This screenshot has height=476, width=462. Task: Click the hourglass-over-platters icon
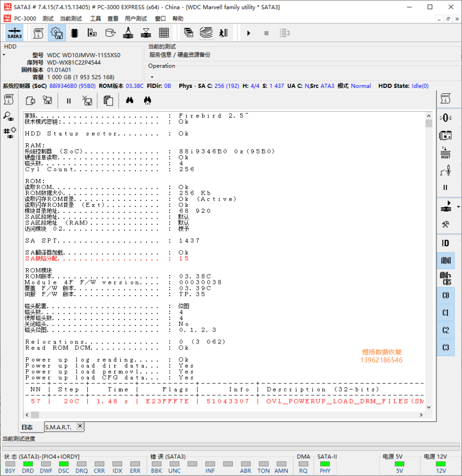(146, 33)
